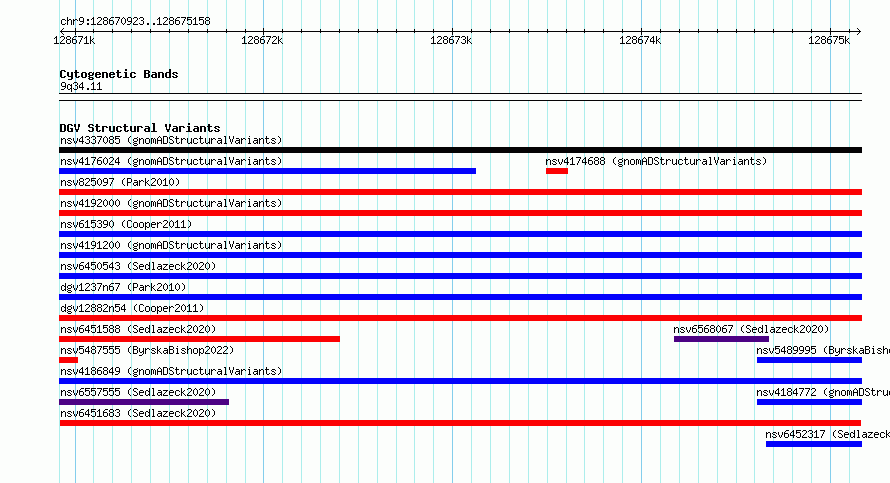Select the blue nsv5489995 variant bar
Image resolution: width=890 pixels, height=483 pixels.
(x=809, y=360)
